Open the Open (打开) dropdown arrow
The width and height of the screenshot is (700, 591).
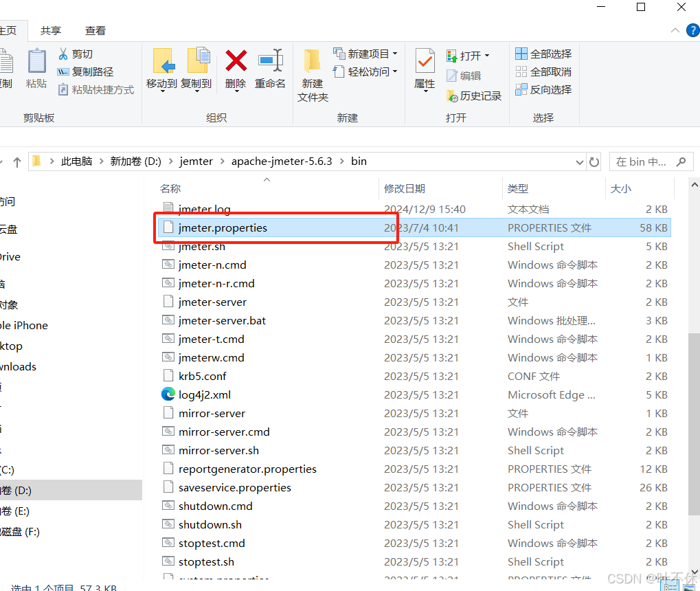coord(487,56)
